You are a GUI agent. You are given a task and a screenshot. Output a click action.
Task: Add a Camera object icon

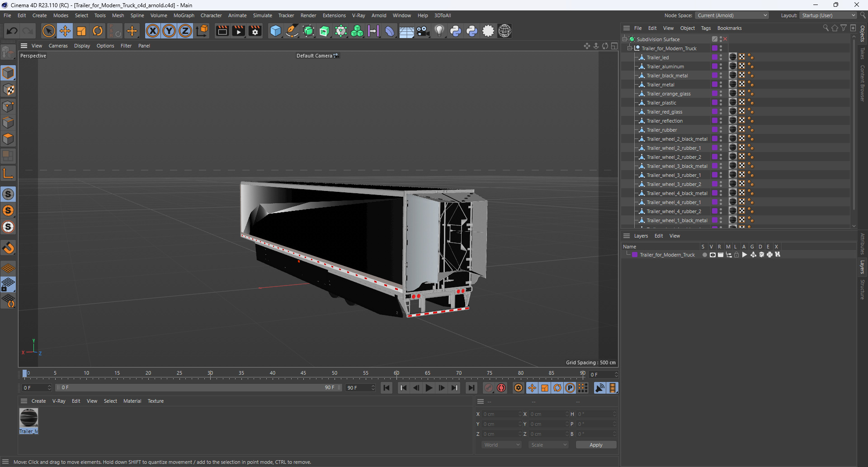click(423, 31)
